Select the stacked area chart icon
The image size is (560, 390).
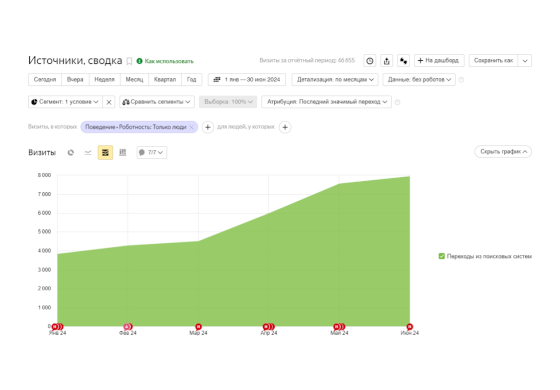coord(105,152)
